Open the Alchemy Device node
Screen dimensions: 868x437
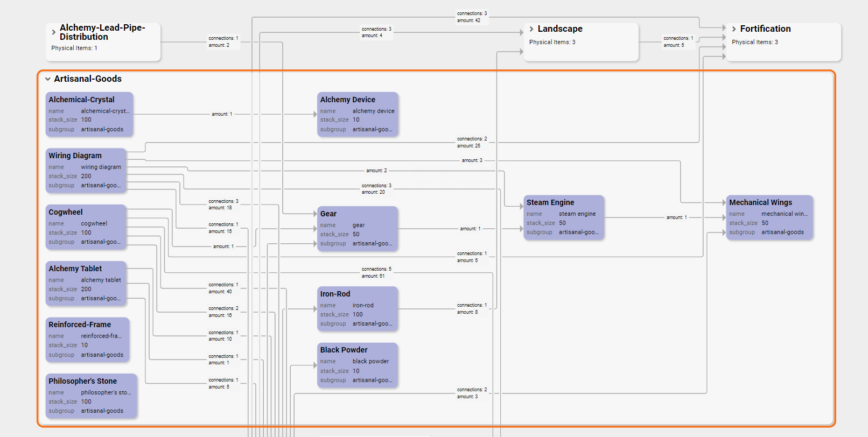tap(358, 114)
